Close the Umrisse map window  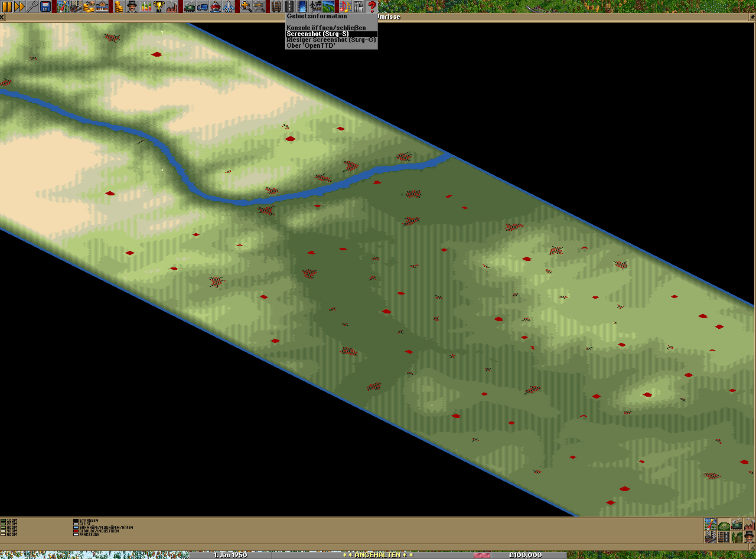tap(3, 17)
